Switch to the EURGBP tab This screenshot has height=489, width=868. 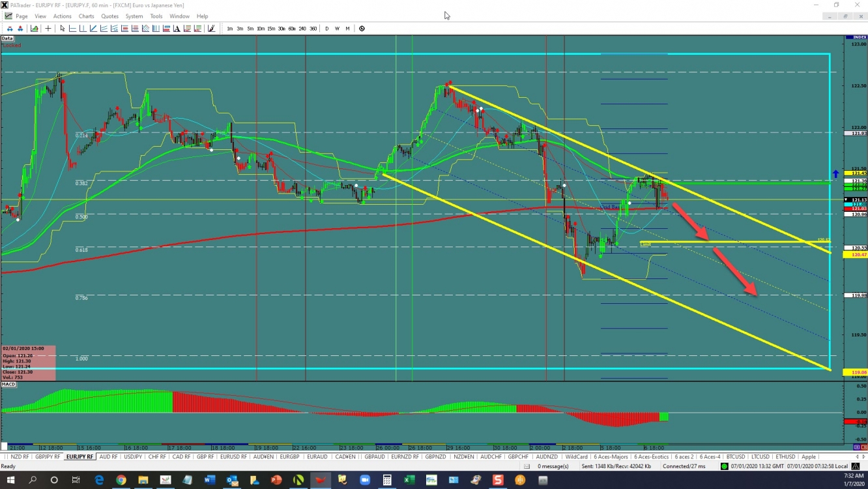[x=289, y=456]
